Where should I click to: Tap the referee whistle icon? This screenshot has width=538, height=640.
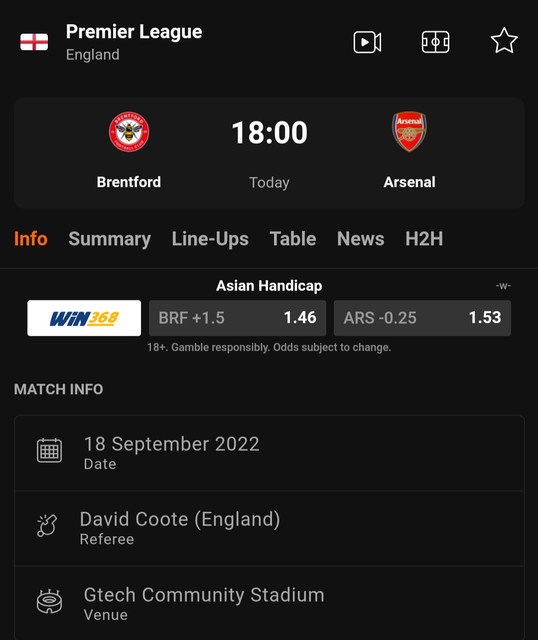(47, 526)
